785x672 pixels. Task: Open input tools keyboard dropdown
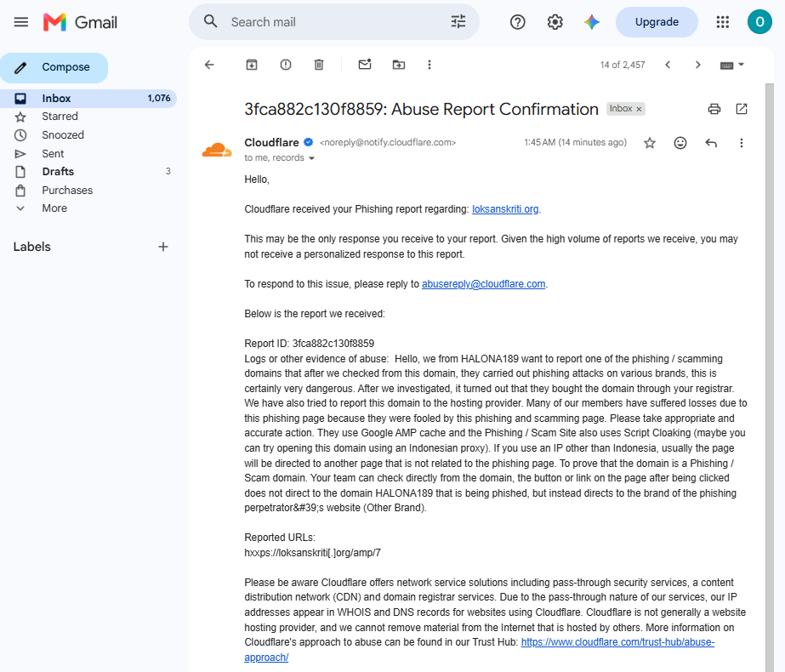tap(732, 65)
